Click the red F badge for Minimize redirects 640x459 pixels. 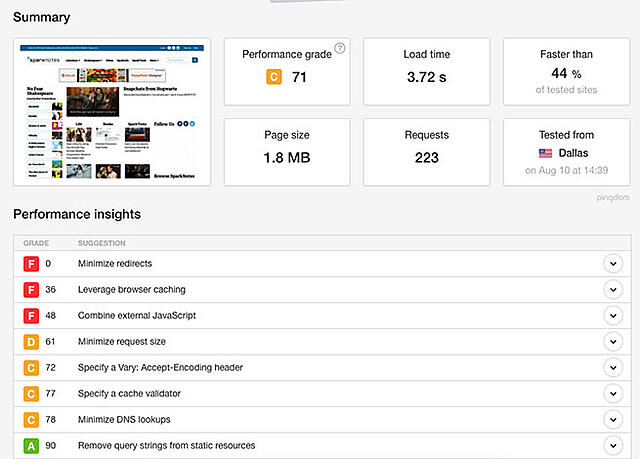click(31, 264)
